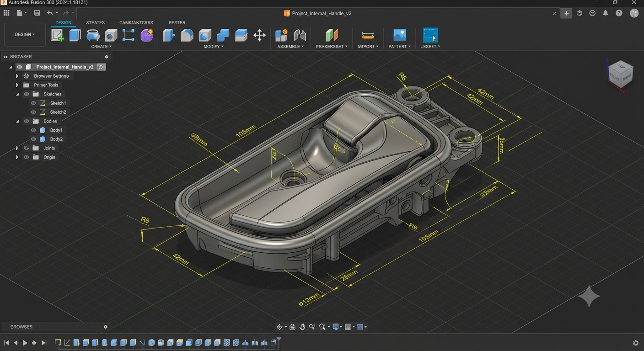Collapse the Sketches folder
This screenshot has height=351, width=644.
pos(17,94)
